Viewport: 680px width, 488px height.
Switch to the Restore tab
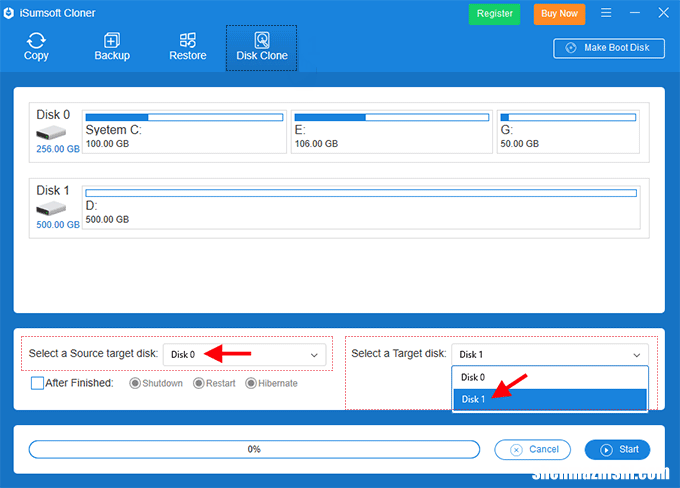187,47
